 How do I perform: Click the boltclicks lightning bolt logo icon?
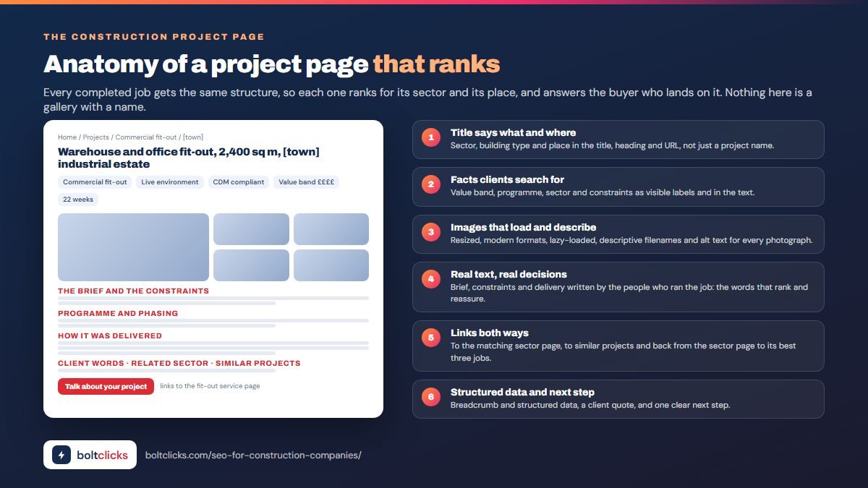tap(61, 455)
